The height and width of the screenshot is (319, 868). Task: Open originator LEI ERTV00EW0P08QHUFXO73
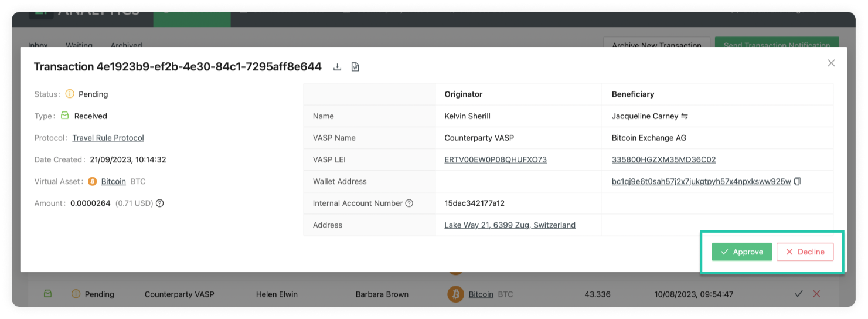click(495, 159)
